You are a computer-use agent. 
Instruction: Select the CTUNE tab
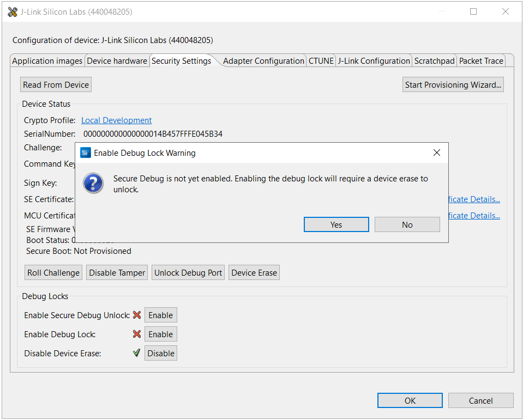click(x=321, y=61)
